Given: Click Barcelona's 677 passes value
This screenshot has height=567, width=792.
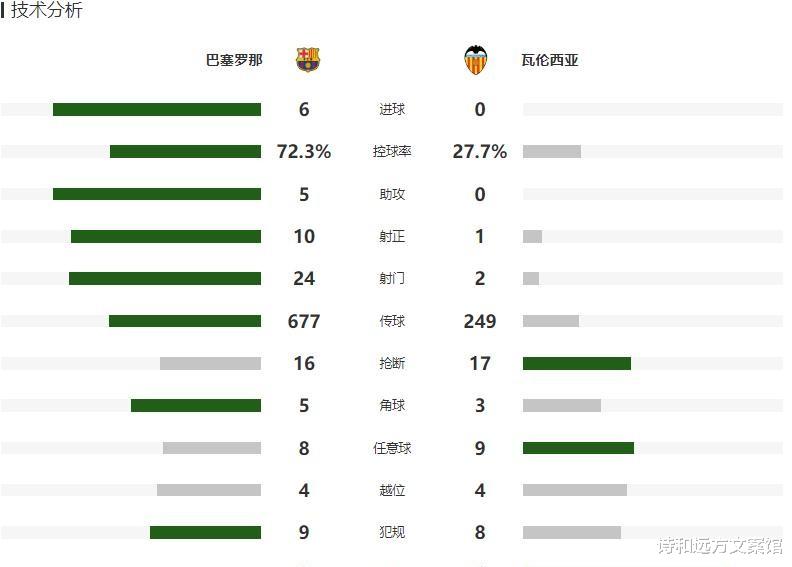Looking at the screenshot, I should click(304, 321).
